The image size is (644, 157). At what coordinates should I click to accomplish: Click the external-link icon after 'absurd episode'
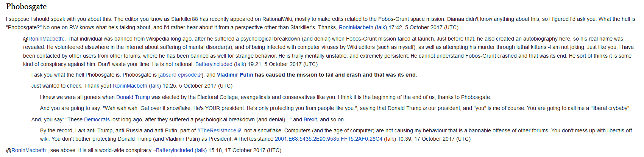200,75
